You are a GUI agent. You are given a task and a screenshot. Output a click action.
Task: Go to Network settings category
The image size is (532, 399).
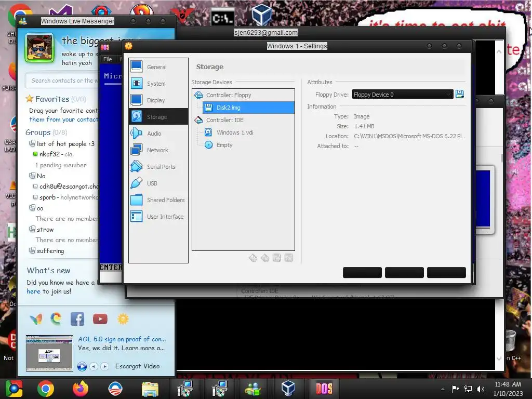coord(158,150)
